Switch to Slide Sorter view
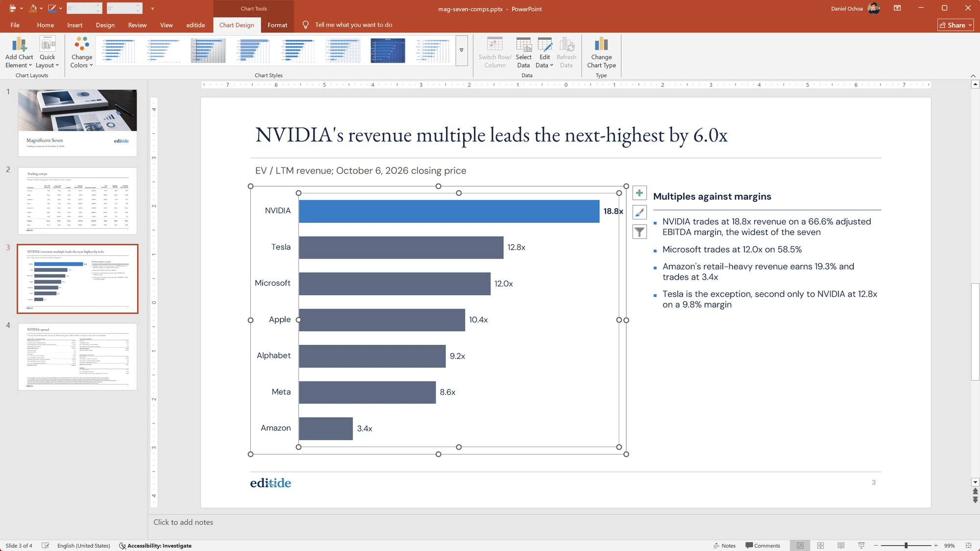The image size is (980, 551). (821, 546)
